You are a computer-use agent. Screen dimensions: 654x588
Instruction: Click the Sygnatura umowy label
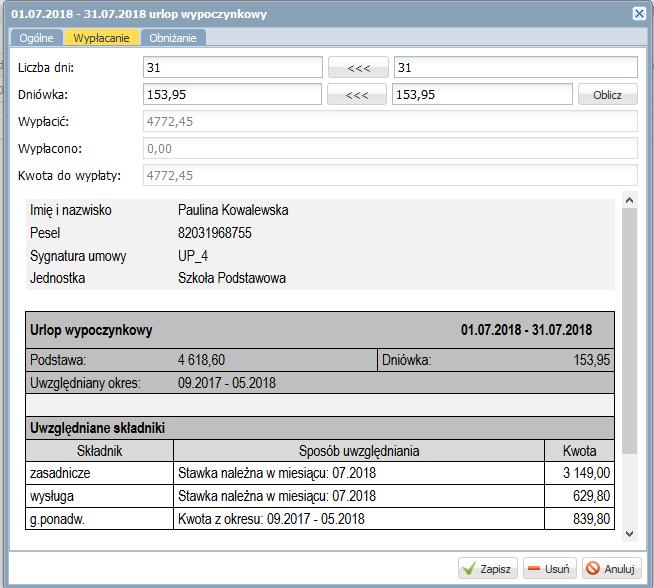[x=78, y=256]
